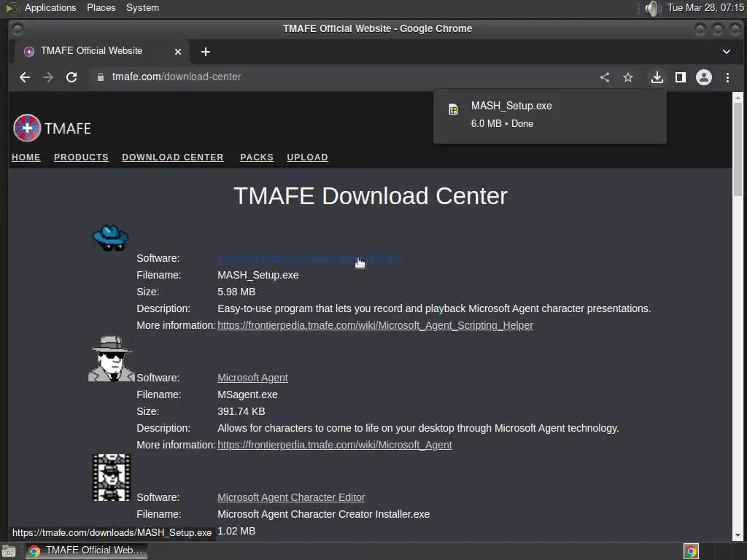Open the Chrome profile avatar
Image resolution: width=747 pixels, height=560 pixels.
click(704, 77)
